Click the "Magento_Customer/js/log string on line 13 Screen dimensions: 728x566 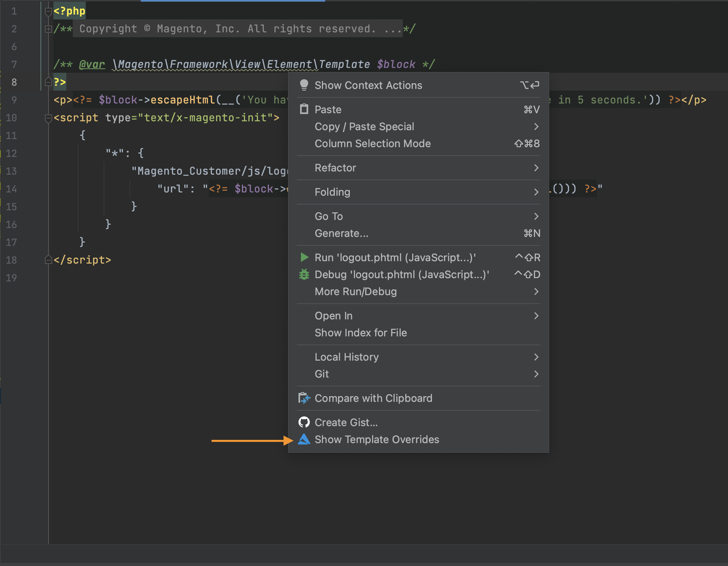click(210, 171)
